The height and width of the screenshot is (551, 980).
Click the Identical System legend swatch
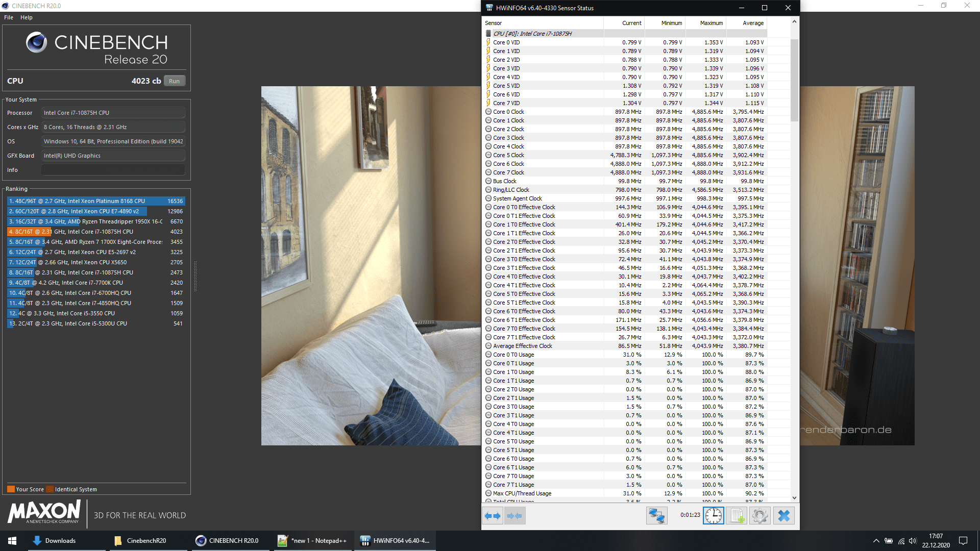(50, 489)
